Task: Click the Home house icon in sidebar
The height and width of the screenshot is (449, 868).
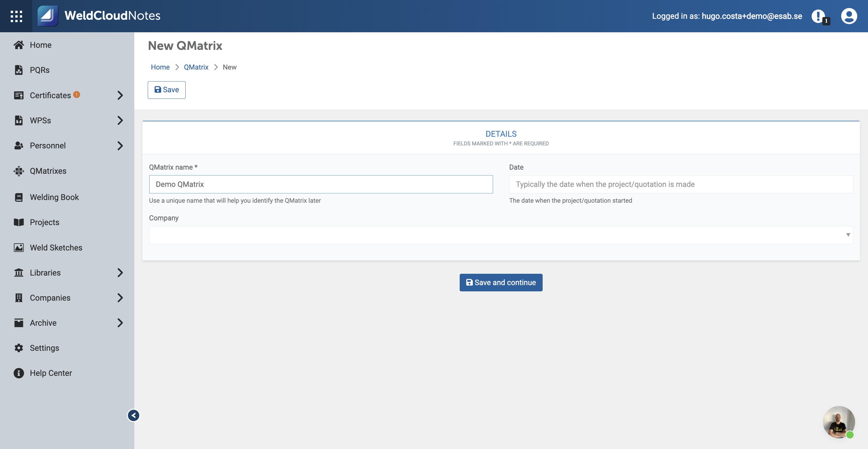Action: pyautogui.click(x=19, y=45)
